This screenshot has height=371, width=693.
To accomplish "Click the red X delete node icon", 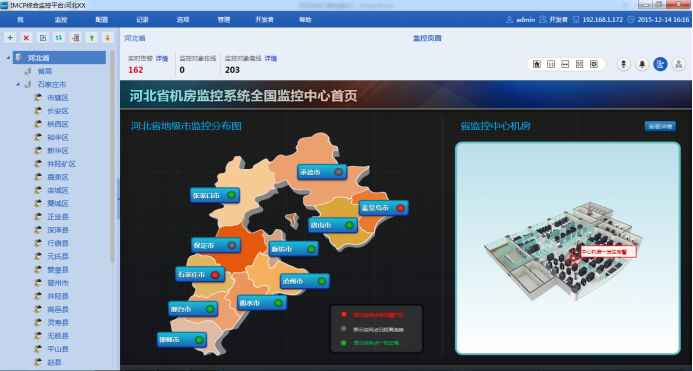I will (x=27, y=38).
